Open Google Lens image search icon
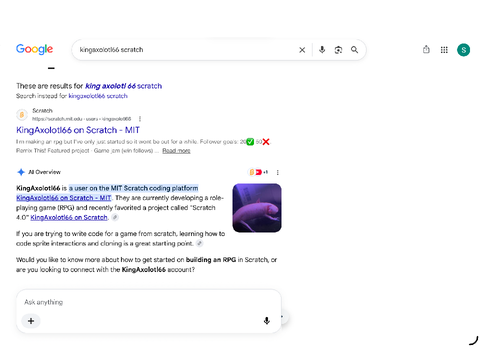The width and height of the screenshot is (480, 360). (338, 50)
